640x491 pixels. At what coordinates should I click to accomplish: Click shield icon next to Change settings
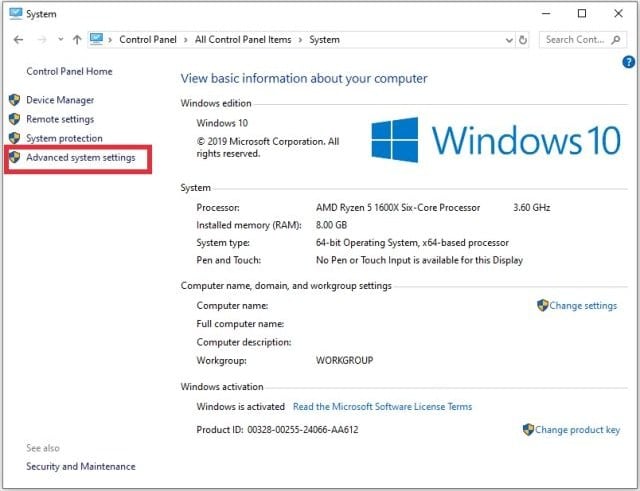(x=542, y=305)
